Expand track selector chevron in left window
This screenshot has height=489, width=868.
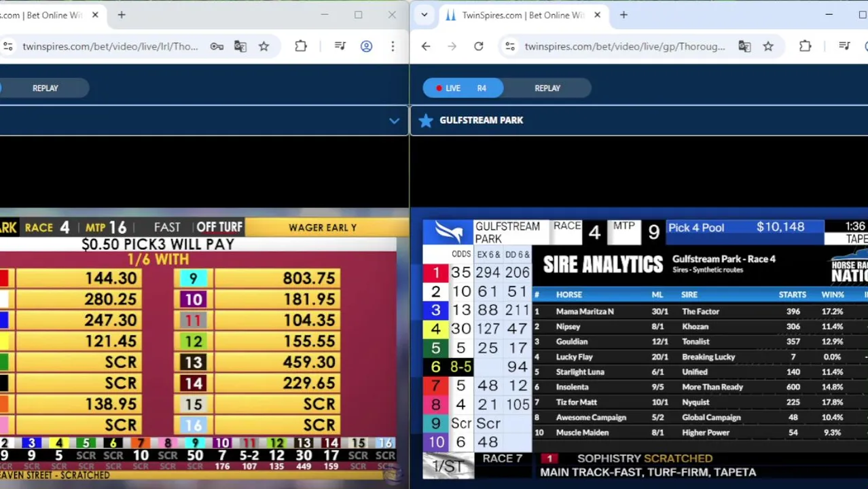point(394,121)
